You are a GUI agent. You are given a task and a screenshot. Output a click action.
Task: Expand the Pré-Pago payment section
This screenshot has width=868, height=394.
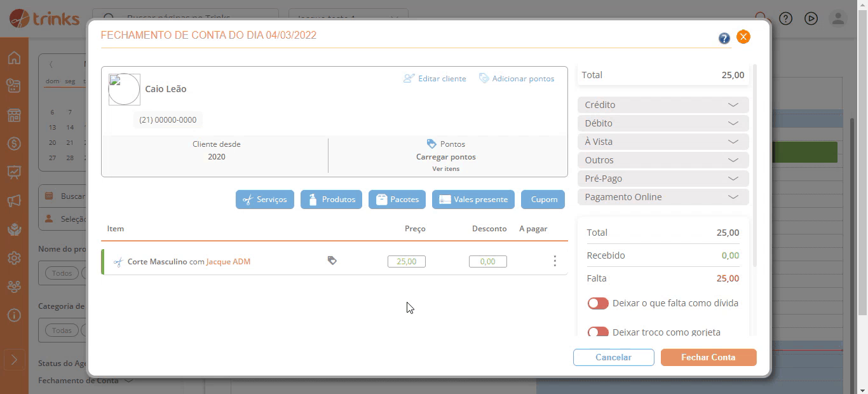[663, 179]
